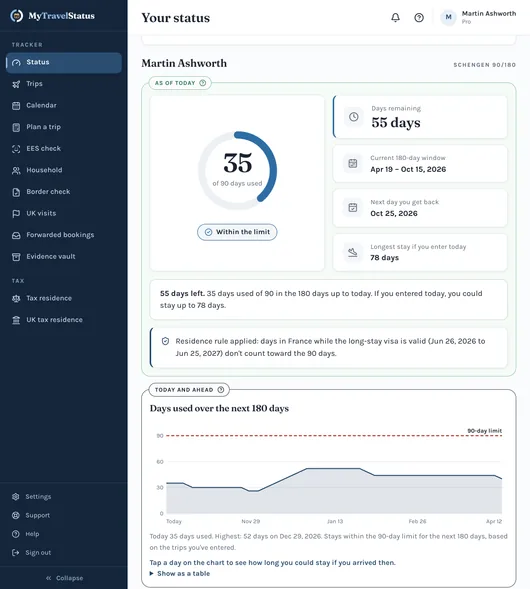Go to Tax residence
Image resolution: width=530 pixels, height=589 pixels.
tap(49, 298)
